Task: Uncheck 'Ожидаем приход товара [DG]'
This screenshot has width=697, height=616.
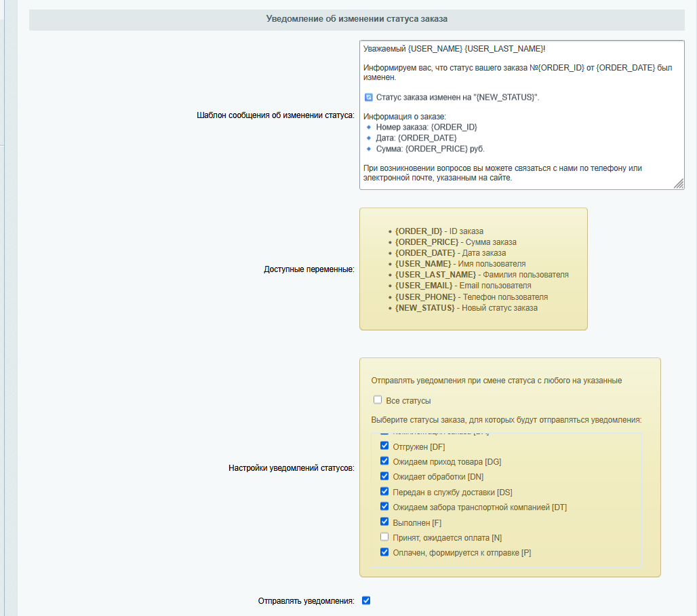Action: tap(384, 461)
